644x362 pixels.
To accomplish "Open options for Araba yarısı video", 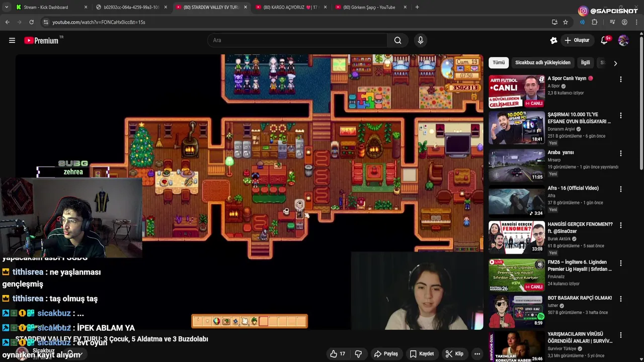I will pos(620,153).
